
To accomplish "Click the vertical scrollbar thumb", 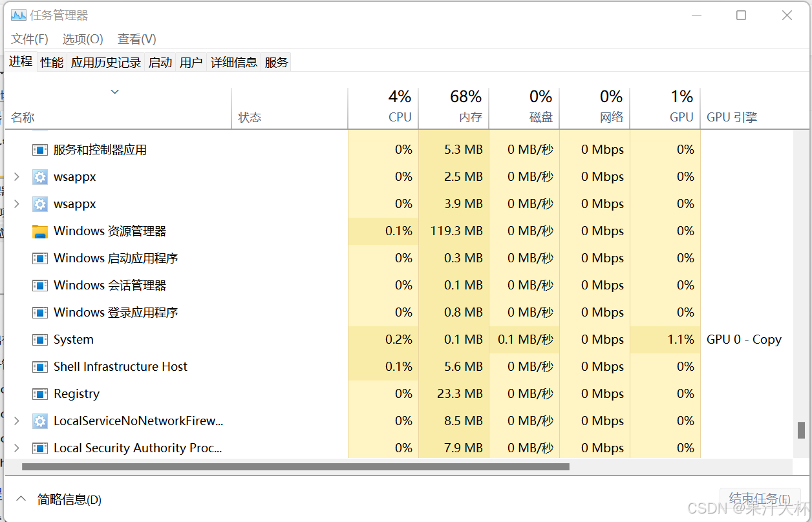I will click(801, 430).
